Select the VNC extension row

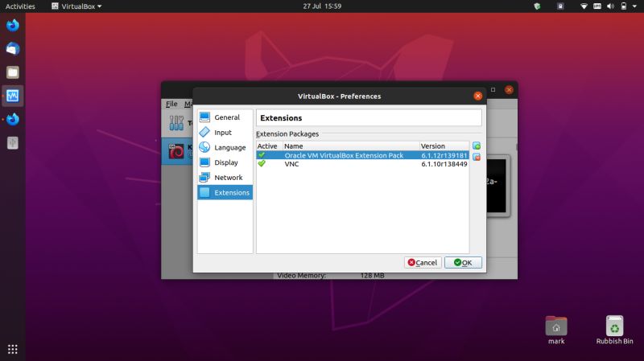coord(363,164)
